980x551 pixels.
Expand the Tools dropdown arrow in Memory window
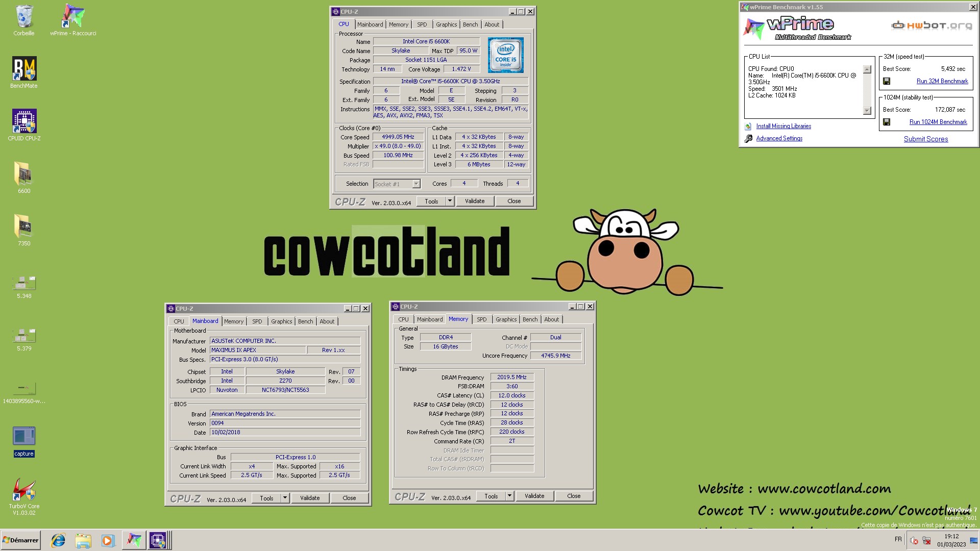[509, 496]
